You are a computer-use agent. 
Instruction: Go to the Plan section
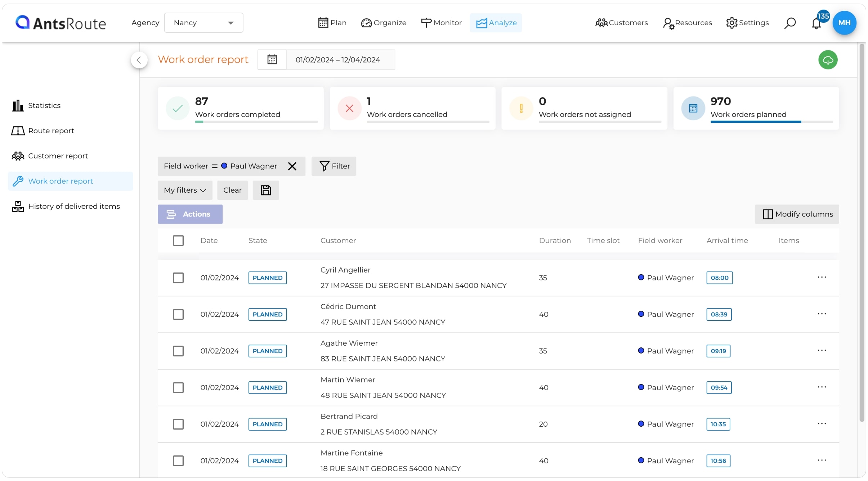click(332, 23)
